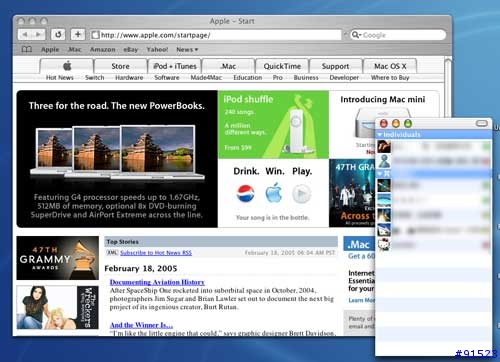Click the blue Apple logo in promo

274,193
